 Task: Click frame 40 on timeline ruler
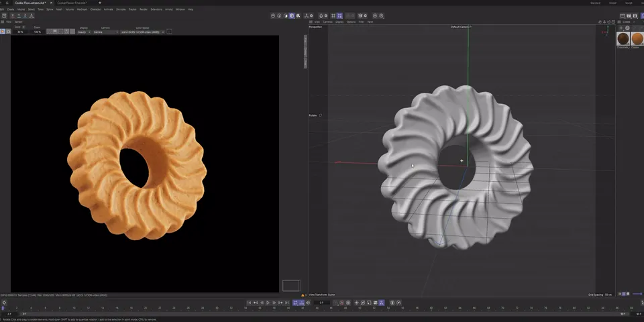point(288,308)
